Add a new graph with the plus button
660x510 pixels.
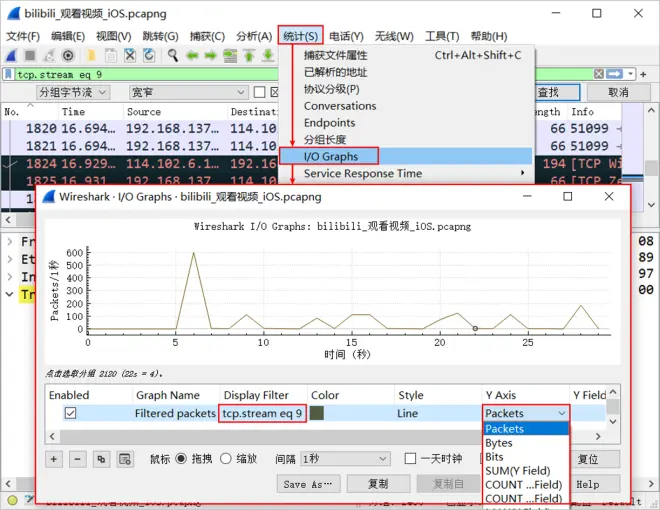[x=54, y=459]
